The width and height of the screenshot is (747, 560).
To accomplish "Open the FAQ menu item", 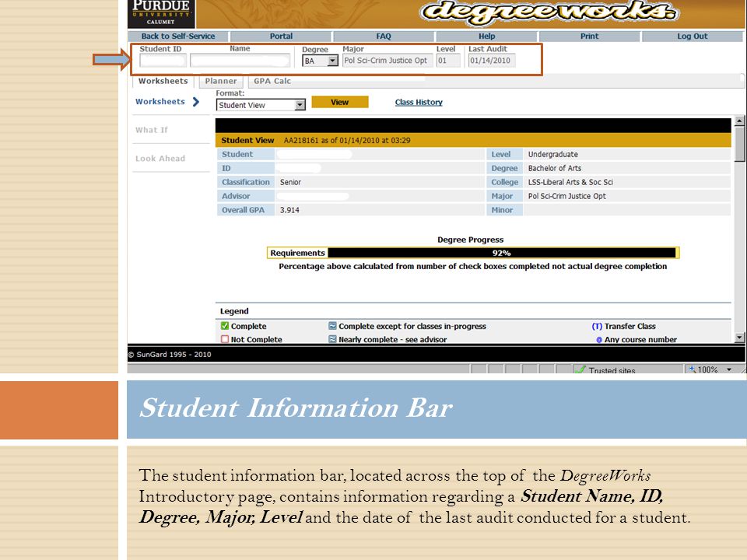I will (384, 37).
